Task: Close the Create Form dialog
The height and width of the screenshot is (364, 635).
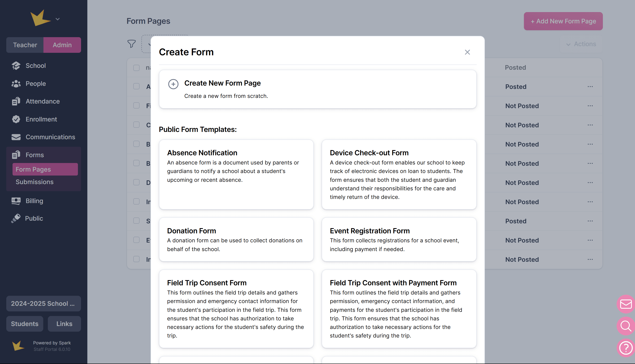Action: pyautogui.click(x=467, y=52)
